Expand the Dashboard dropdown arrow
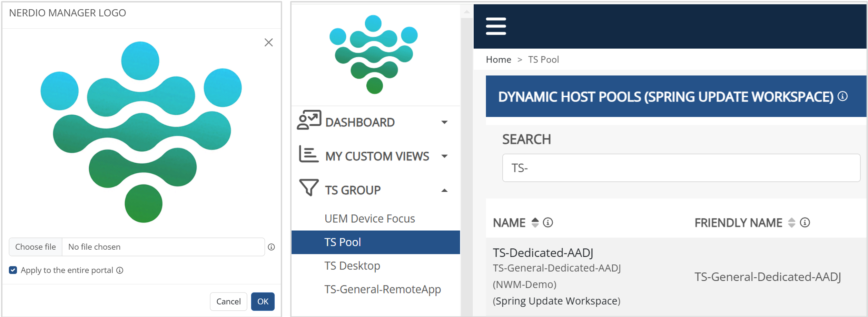This screenshot has height=317, width=868. [x=444, y=122]
